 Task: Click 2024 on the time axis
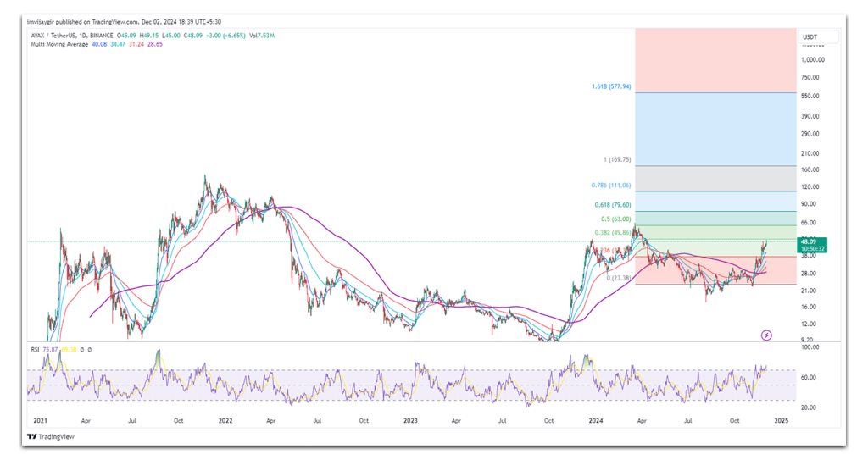(596, 421)
